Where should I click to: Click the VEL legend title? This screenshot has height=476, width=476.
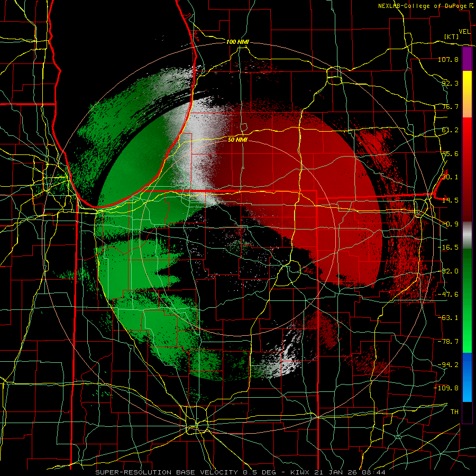click(x=464, y=32)
